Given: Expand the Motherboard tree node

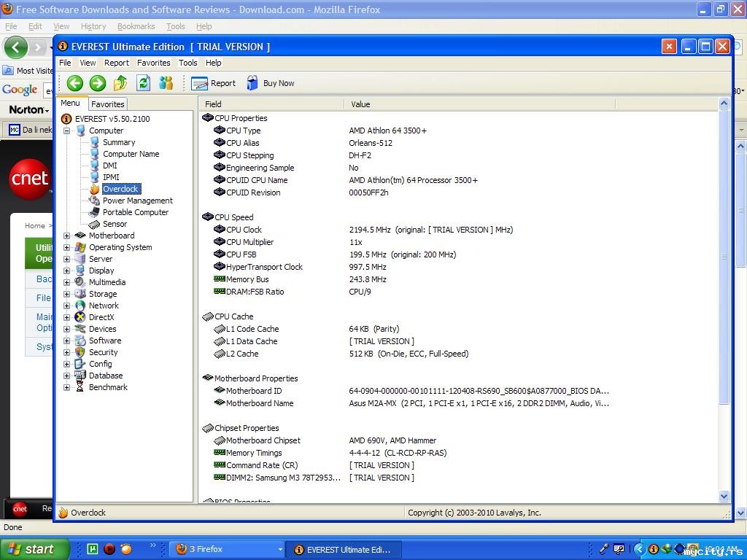Looking at the screenshot, I should (67, 236).
